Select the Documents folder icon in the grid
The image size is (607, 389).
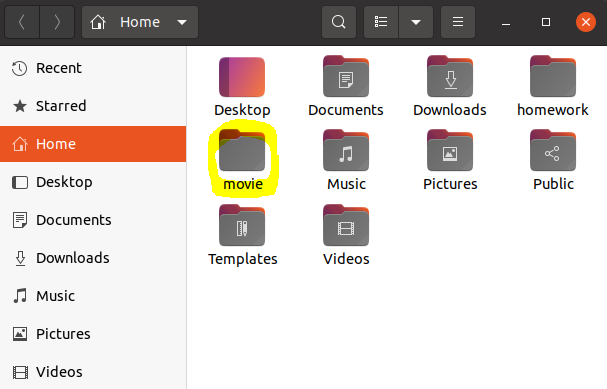coord(346,76)
